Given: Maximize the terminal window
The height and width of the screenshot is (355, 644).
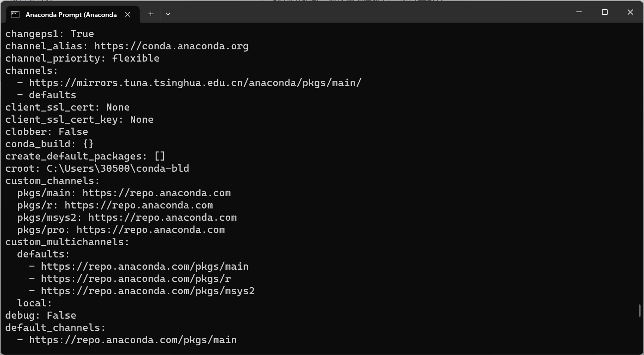Looking at the screenshot, I should pyautogui.click(x=605, y=12).
